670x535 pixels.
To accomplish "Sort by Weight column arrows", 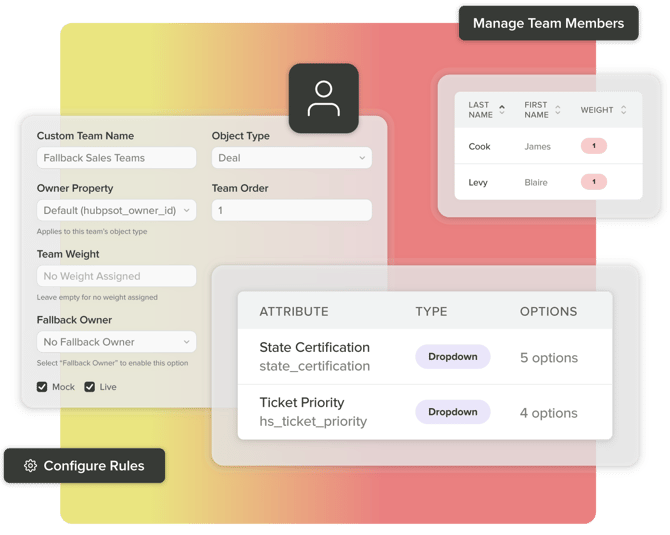I will coord(623,110).
